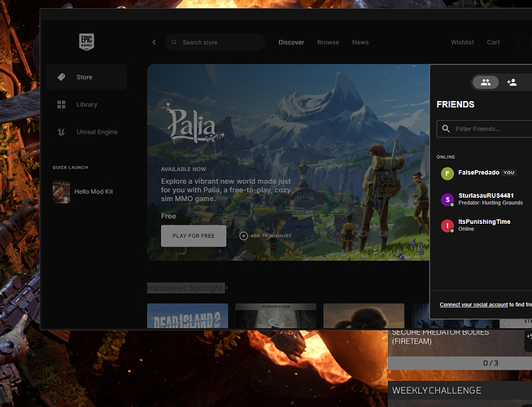This screenshot has height=407, width=532.
Task: Expand Halloween Spotlight with the chevron
Action: pos(227,288)
